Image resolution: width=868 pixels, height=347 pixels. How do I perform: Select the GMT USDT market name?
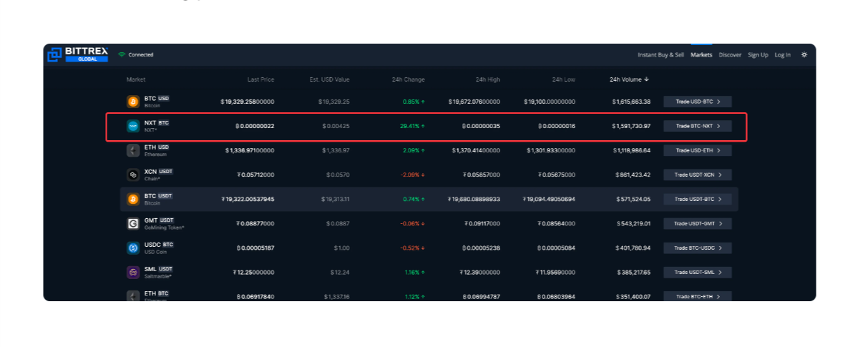tap(160, 220)
